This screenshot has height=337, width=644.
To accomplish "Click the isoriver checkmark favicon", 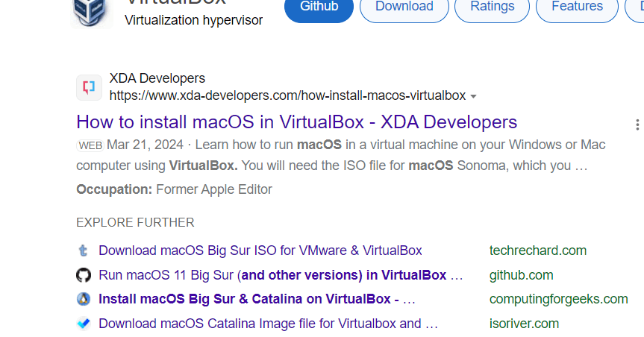I will point(84,324).
